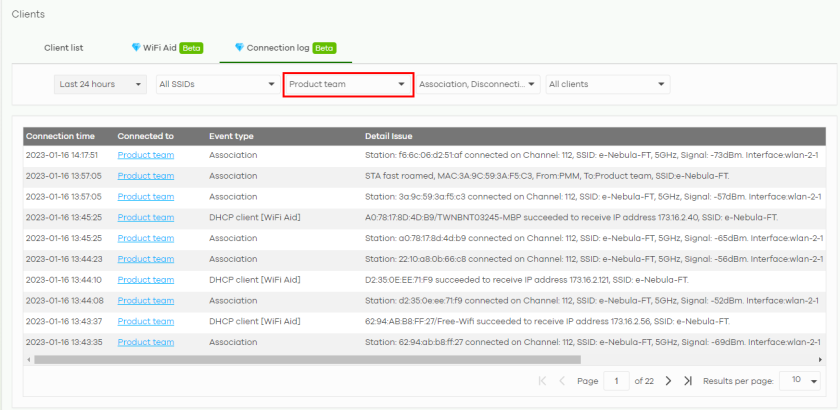Expand the All SSIDs filter dropdown
Viewport: 840px width, 410px height.
216,85
